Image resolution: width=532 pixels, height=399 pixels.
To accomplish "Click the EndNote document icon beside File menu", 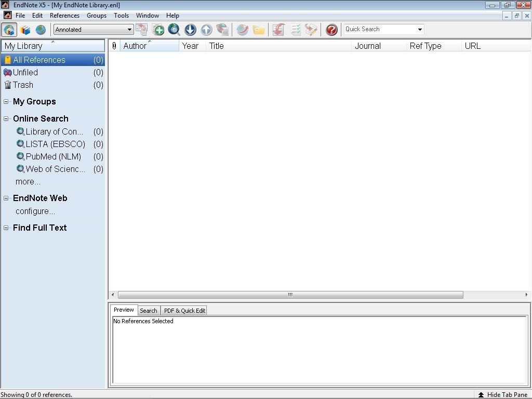I will pyautogui.click(x=7, y=15).
